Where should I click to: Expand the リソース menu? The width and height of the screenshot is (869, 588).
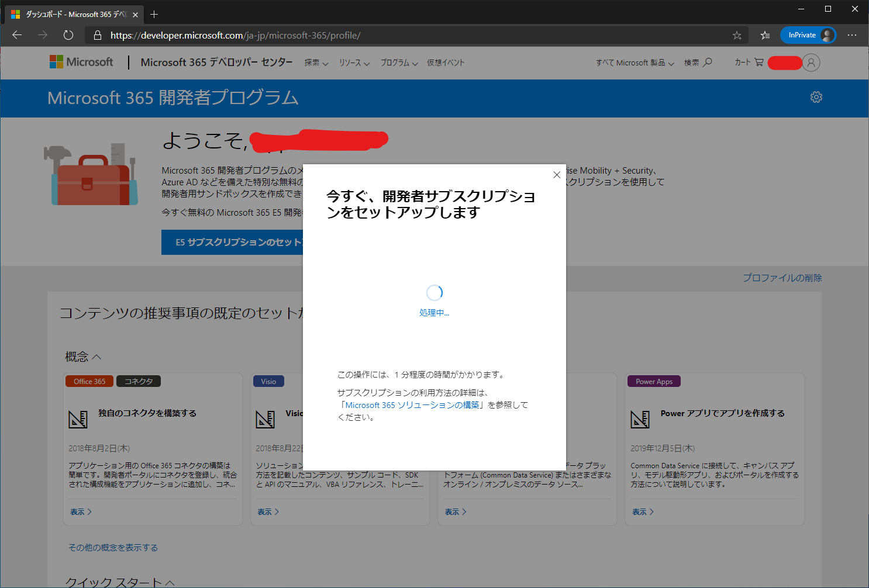(x=354, y=63)
